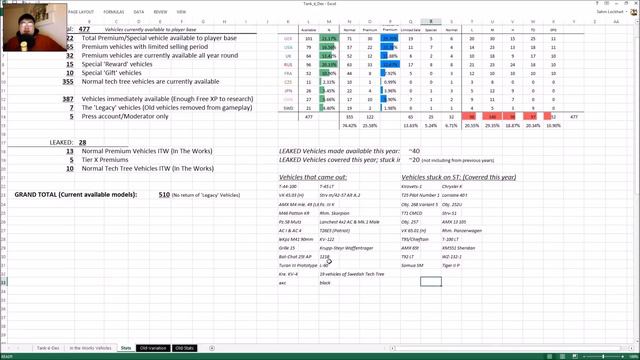The height and width of the screenshot is (360, 640).
Task: Open Excel Help question mark icon
Action: 596,3
